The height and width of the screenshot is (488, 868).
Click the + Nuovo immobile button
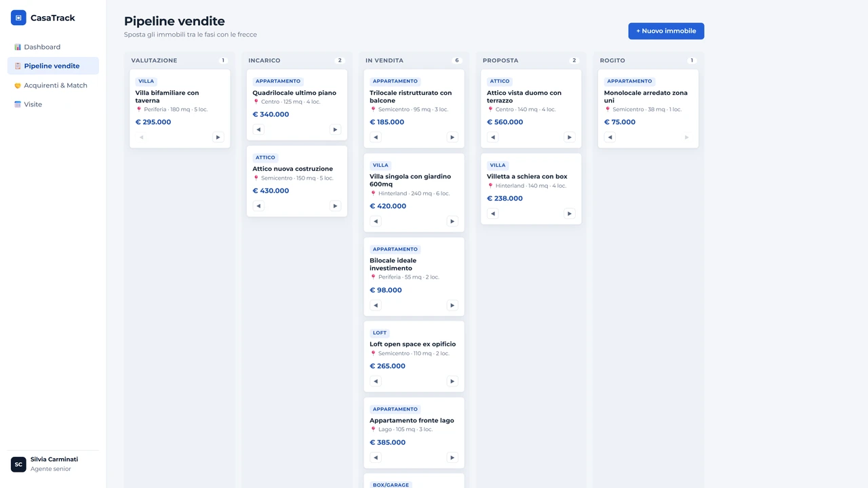(x=666, y=31)
